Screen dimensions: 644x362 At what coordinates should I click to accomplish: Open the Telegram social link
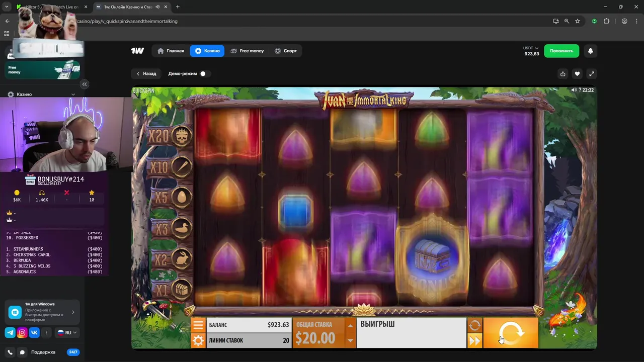click(10, 332)
